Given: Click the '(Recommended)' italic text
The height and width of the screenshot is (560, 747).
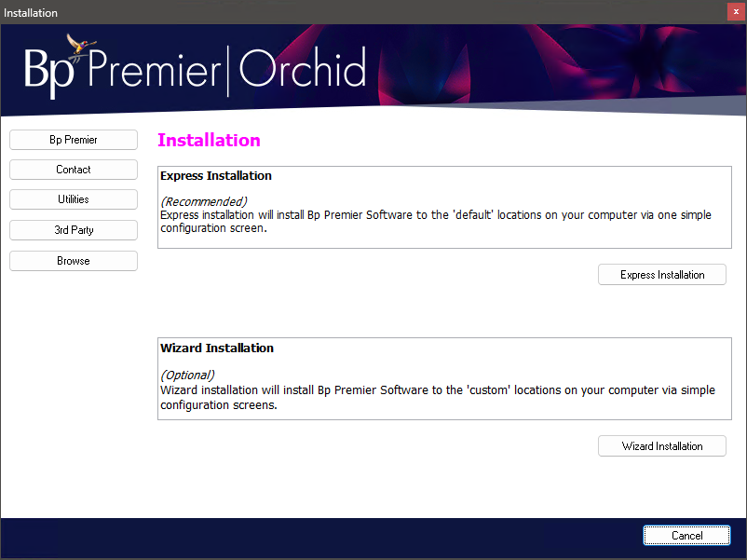Looking at the screenshot, I should pyautogui.click(x=204, y=201).
